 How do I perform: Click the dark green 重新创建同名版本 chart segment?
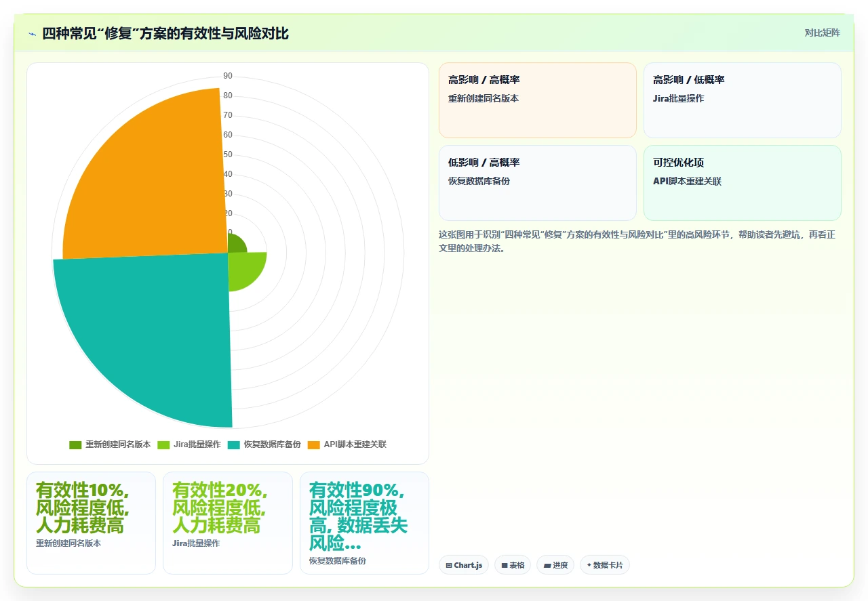[236, 244]
